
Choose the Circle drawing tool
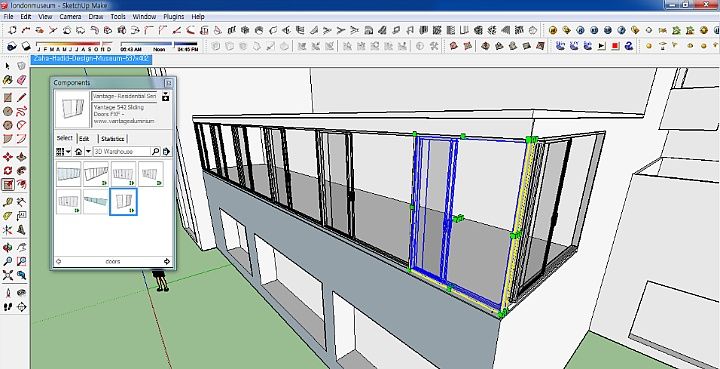[x=8, y=111]
